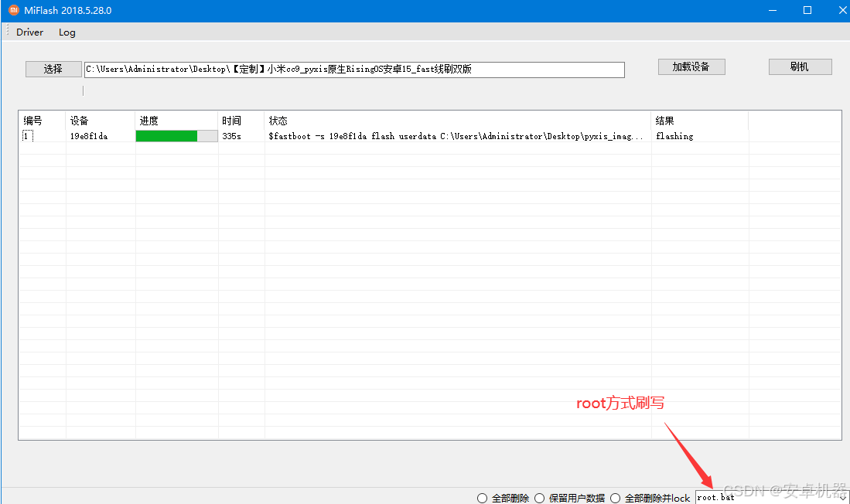Click the flashing result cell
The width and height of the screenshot is (850, 504).
point(674,136)
